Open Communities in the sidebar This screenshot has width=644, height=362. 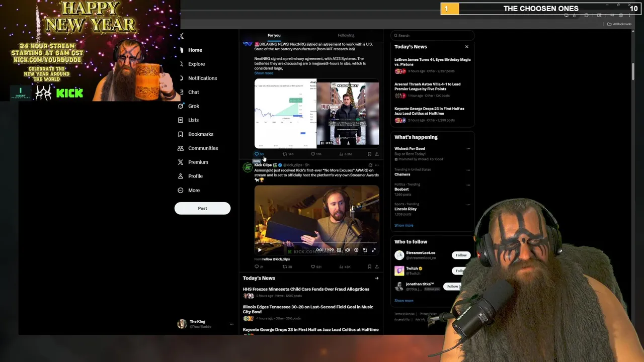(x=198, y=148)
